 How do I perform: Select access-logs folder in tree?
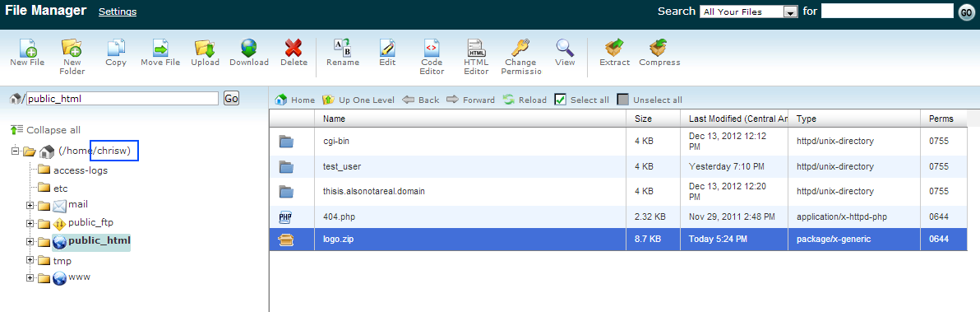(x=80, y=170)
